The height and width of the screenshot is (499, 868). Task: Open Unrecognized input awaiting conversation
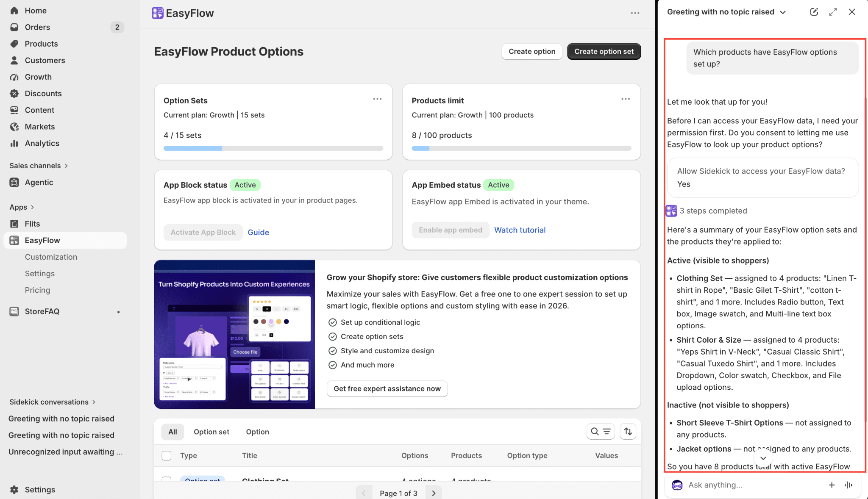click(x=66, y=452)
